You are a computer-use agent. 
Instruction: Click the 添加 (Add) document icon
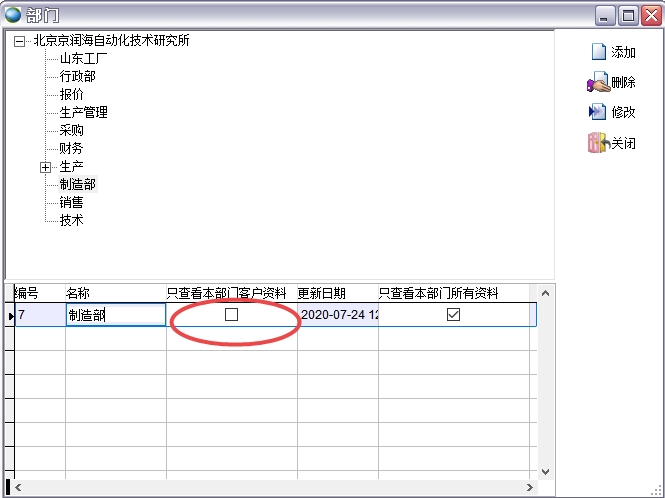click(x=598, y=52)
